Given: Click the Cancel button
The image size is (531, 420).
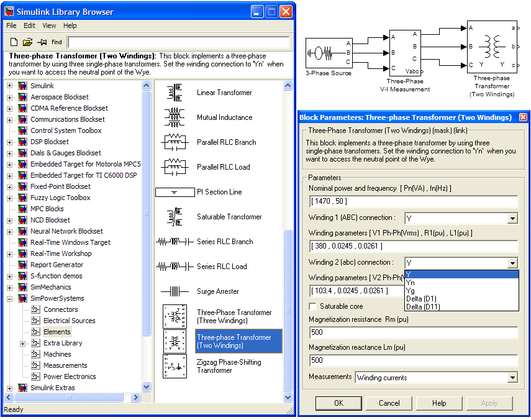Looking at the screenshot, I should point(389,403).
